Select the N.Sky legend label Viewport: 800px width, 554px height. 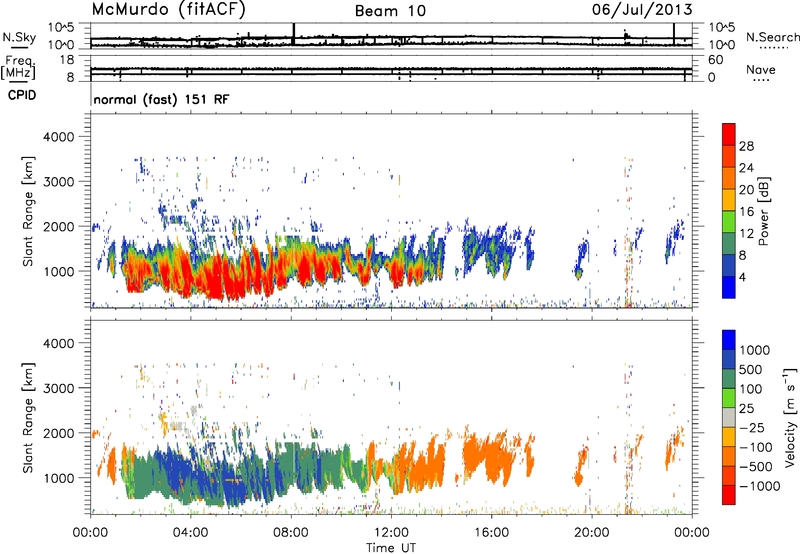19,37
